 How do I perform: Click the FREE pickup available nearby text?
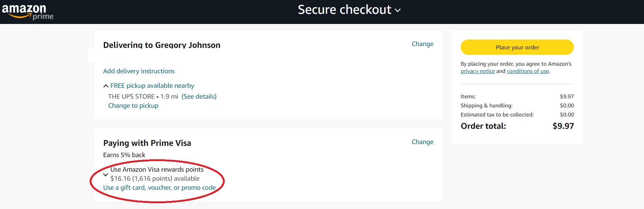pos(152,86)
